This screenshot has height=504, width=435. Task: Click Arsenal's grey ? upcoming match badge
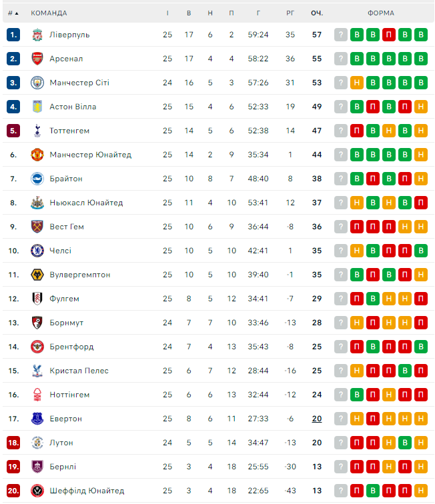[x=341, y=59]
